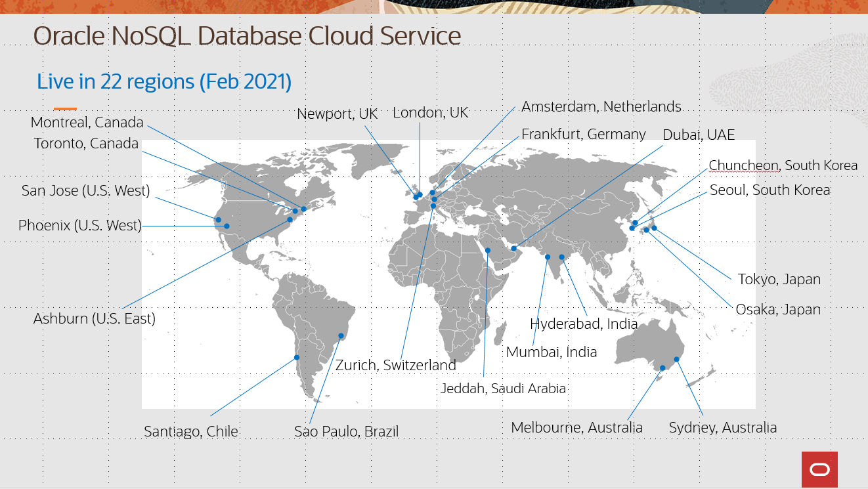Click the "Dubai, UAE" label
868x489 pixels.
(x=699, y=135)
